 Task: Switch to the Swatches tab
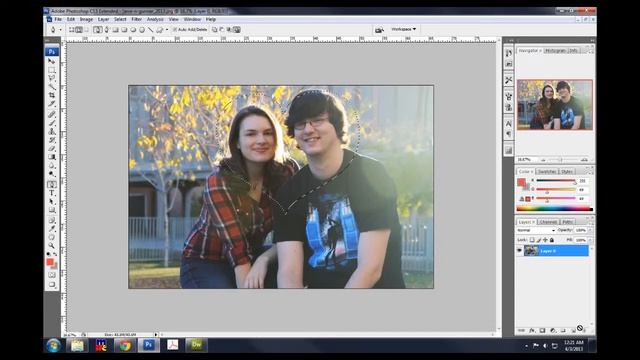pyautogui.click(x=547, y=171)
